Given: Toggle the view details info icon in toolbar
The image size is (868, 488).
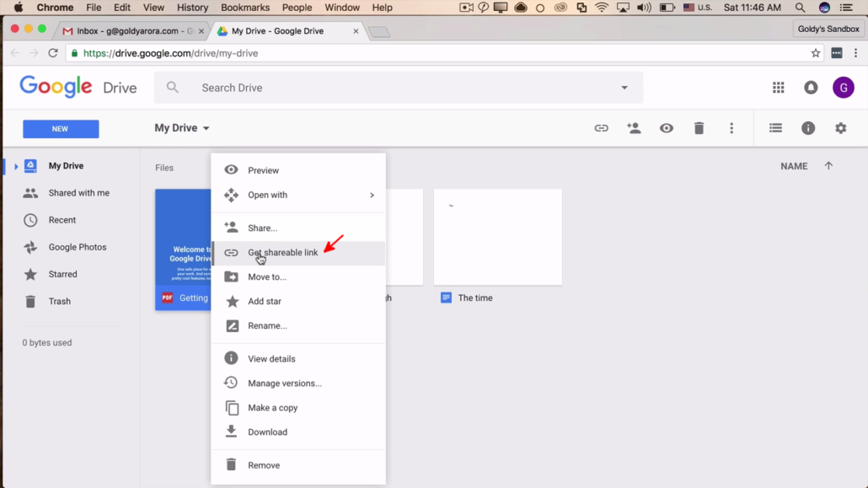Looking at the screenshot, I should [808, 128].
